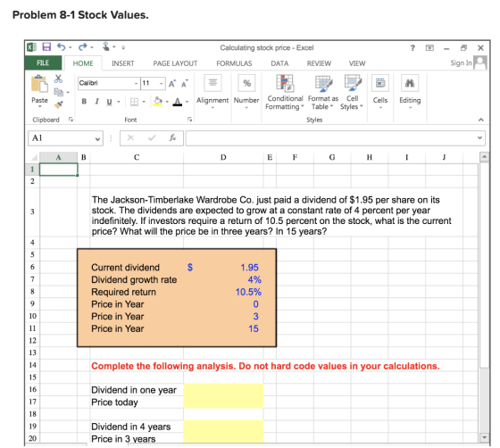Screen dimensions: 500x448
Task: Click the formula bar Cancel X icon
Action: pos(130,138)
